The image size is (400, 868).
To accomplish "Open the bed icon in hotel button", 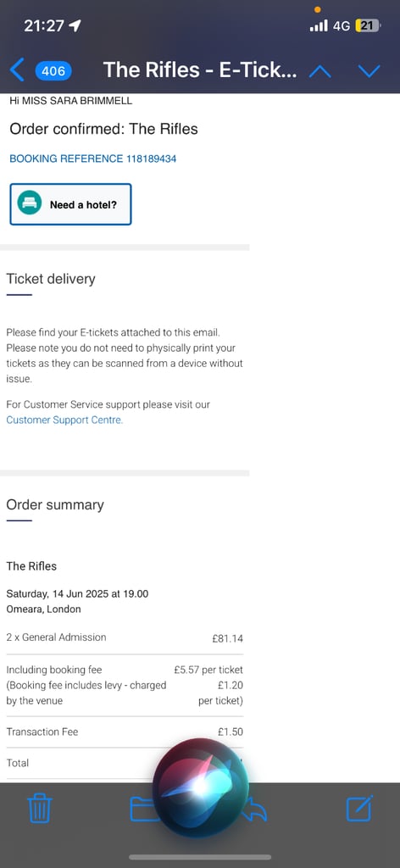I will (30, 203).
